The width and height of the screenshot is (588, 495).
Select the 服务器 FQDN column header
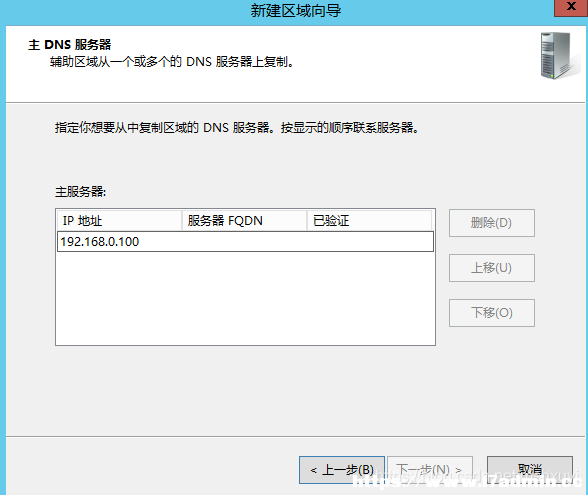click(244, 220)
